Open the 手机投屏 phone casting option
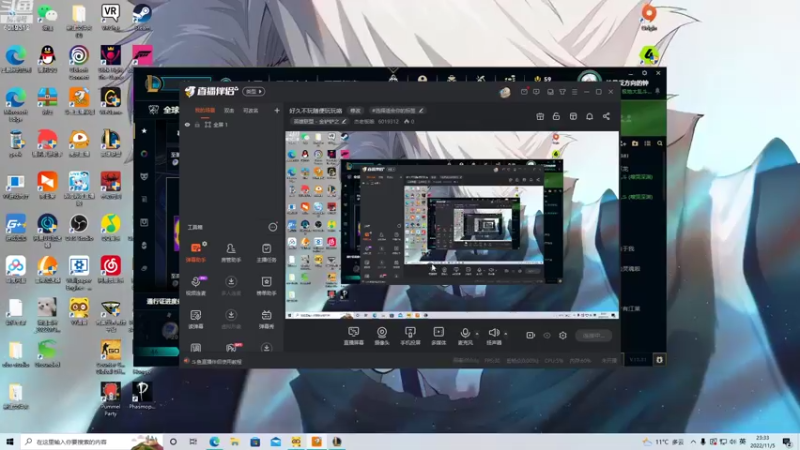The image size is (800, 450). click(x=410, y=336)
